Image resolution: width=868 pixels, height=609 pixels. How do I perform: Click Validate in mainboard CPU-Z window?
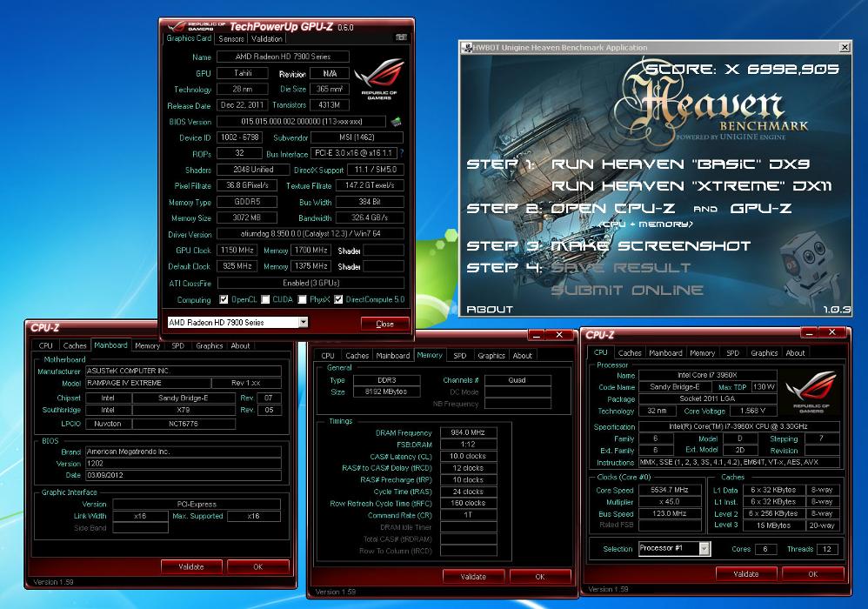click(x=191, y=566)
